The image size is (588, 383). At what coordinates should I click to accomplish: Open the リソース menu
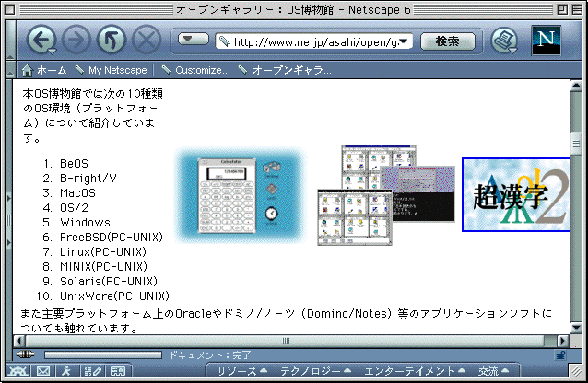[x=242, y=371]
